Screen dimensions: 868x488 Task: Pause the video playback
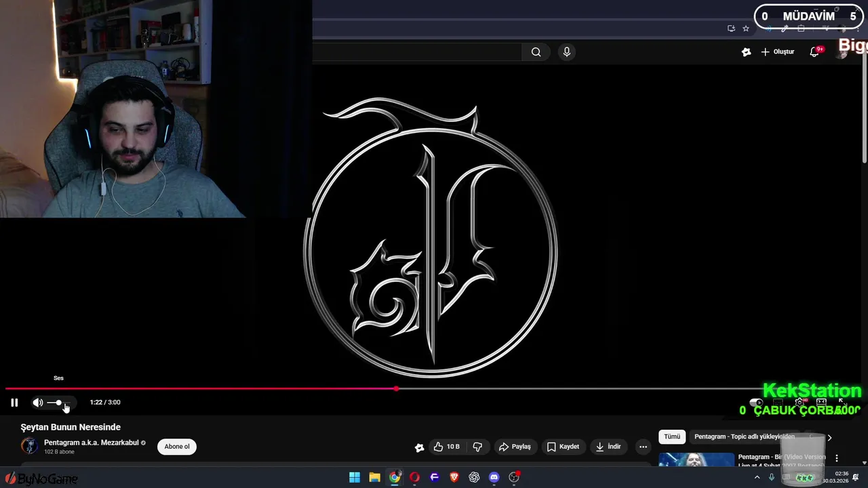14,403
